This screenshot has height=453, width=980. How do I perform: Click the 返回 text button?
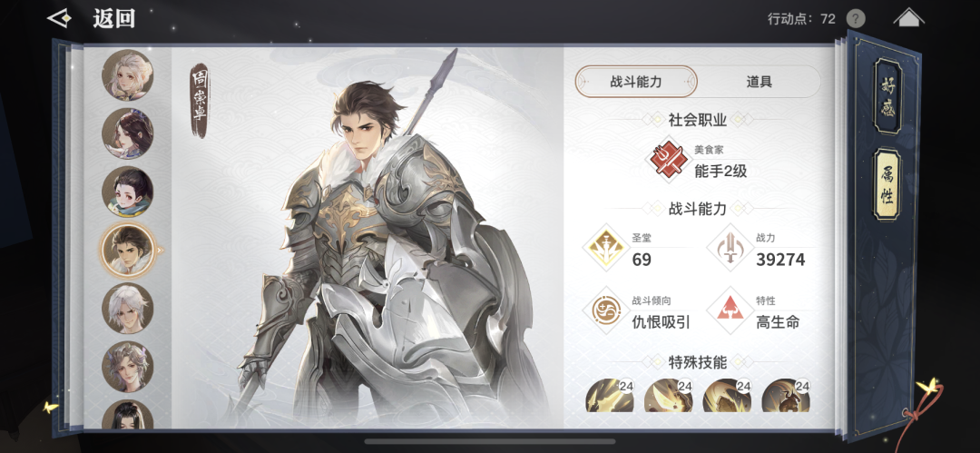(114, 19)
